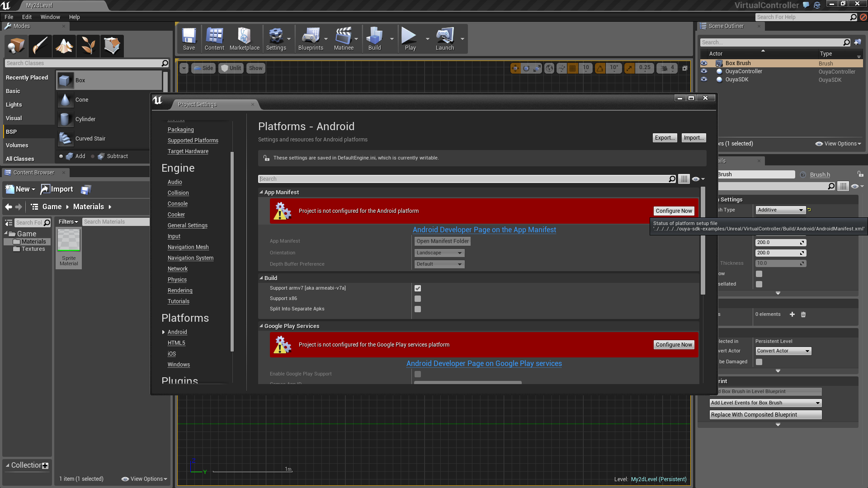This screenshot has width=868, height=488.
Task: Select the Paint mode brush icon
Action: (40, 46)
